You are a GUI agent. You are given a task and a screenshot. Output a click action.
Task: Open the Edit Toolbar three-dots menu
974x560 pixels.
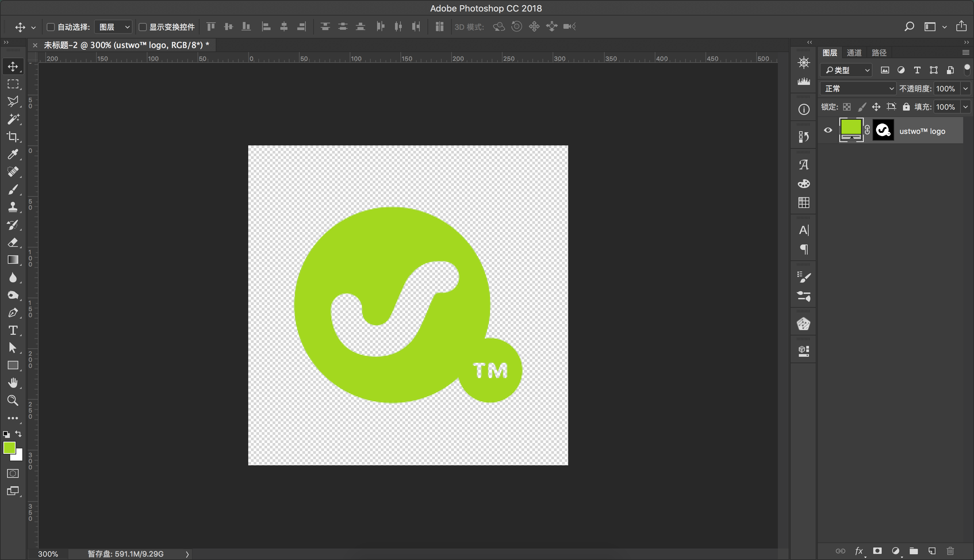click(x=13, y=418)
